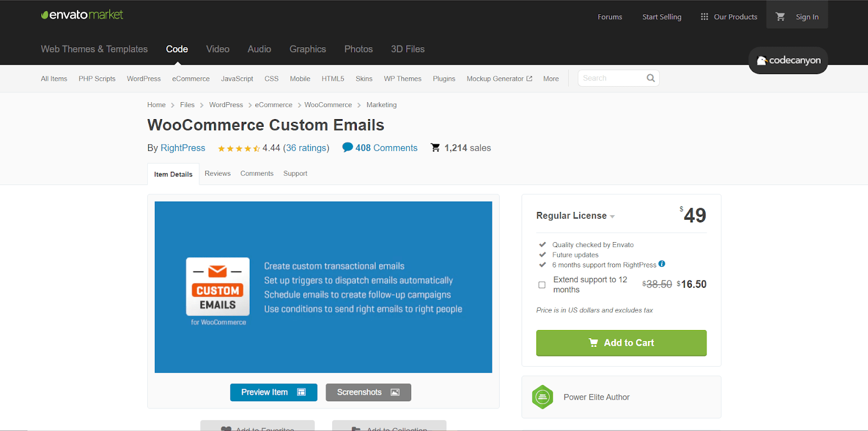
Task: Open the Code section
Action: coord(177,49)
